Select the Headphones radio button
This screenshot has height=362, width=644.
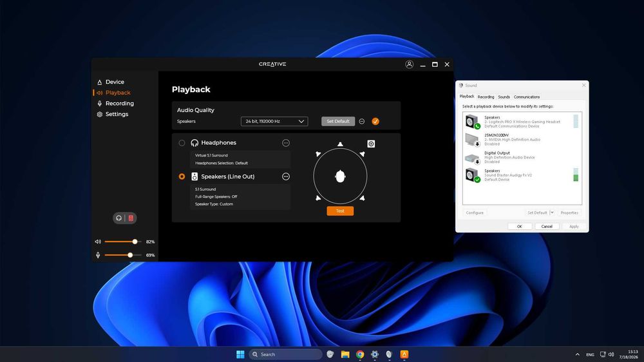pyautogui.click(x=182, y=143)
